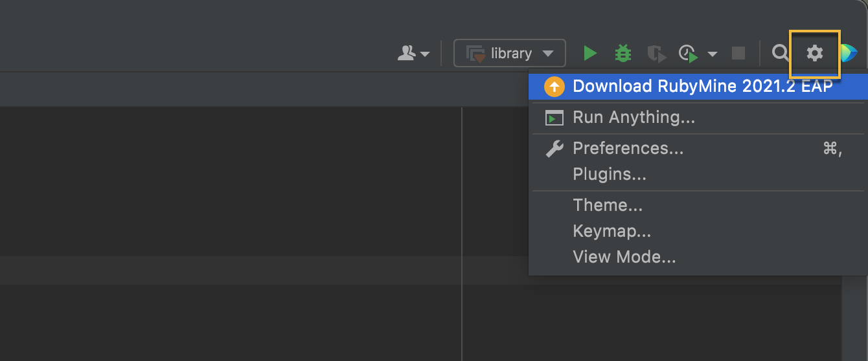868x361 pixels.
Task: Select Download RubyMine 2021.2 EAP
Action: point(698,87)
